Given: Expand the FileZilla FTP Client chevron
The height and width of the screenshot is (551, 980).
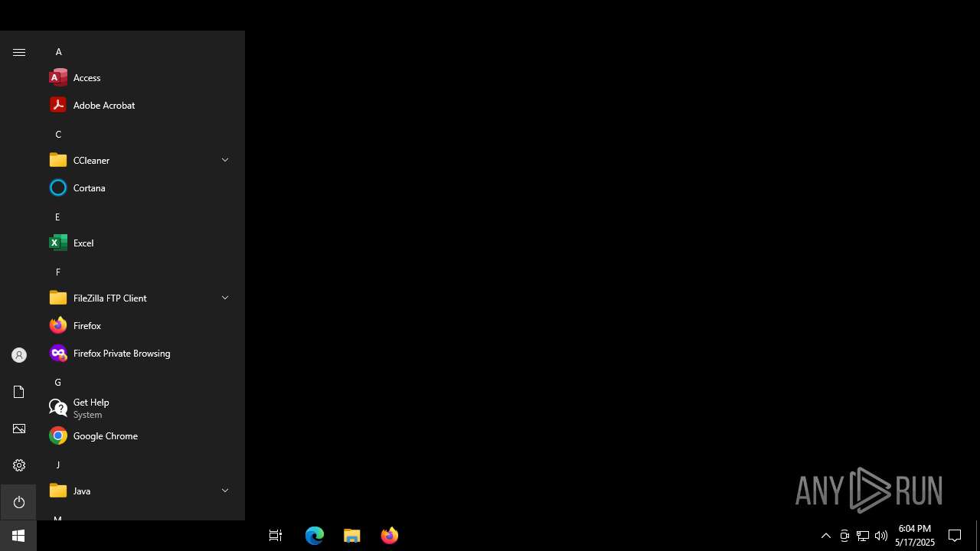Looking at the screenshot, I should (225, 298).
